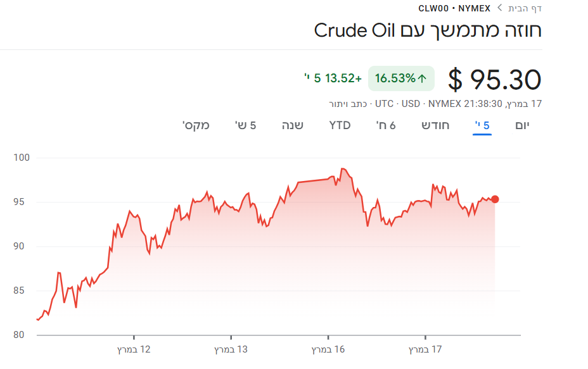The height and width of the screenshot is (369, 588).
Task: Select the "5 י'" range tab
Action: [482, 125]
